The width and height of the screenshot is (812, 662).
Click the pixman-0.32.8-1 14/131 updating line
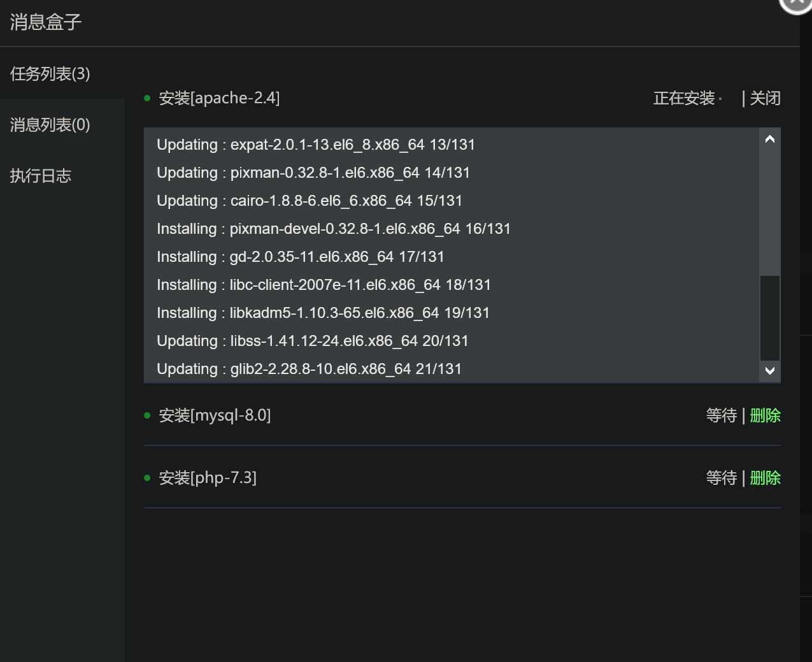click(313, 173)
